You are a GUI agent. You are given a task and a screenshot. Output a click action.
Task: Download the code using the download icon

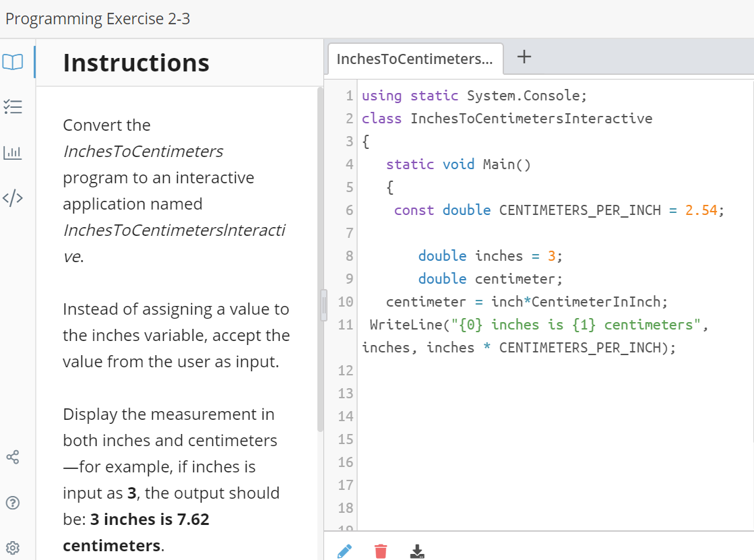point(417,551)
